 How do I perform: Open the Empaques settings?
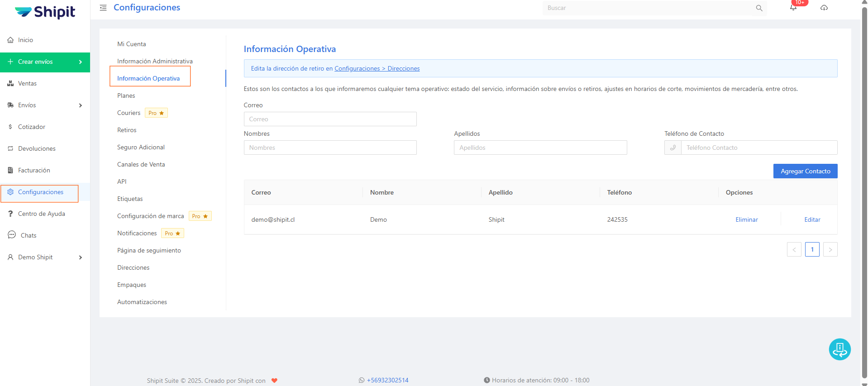pyautogui.click(x=132, y=285)
